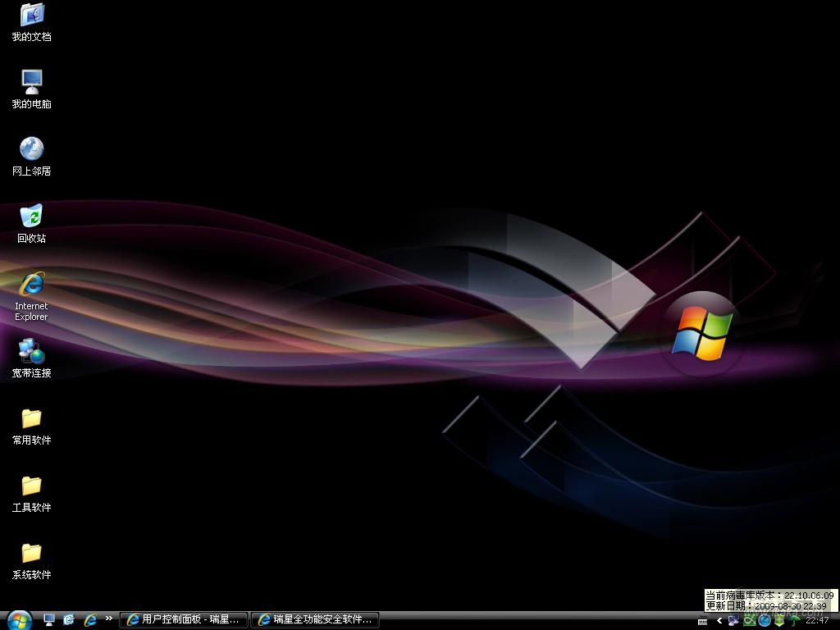The width and height of the screenshot is (840, 630).
Task: Click the Show Desktop quick launch icon
Action: coord(49,620)
